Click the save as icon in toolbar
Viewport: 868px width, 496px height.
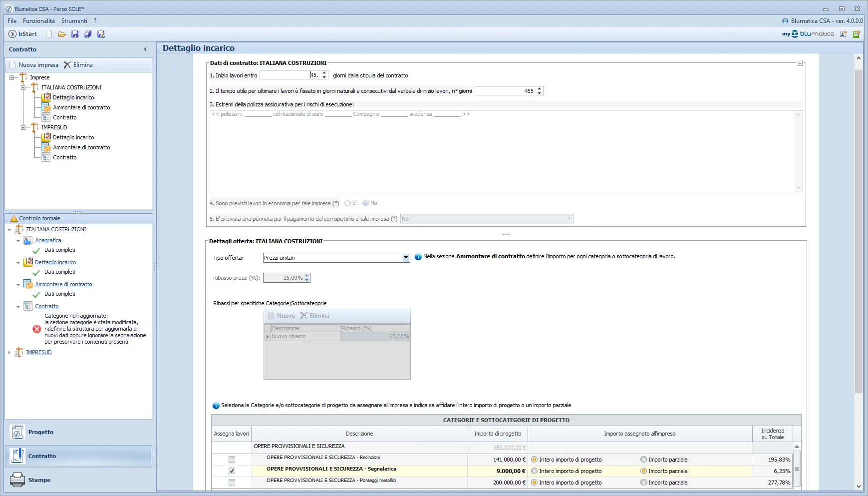pyautogui.click(x=101, y=34)
